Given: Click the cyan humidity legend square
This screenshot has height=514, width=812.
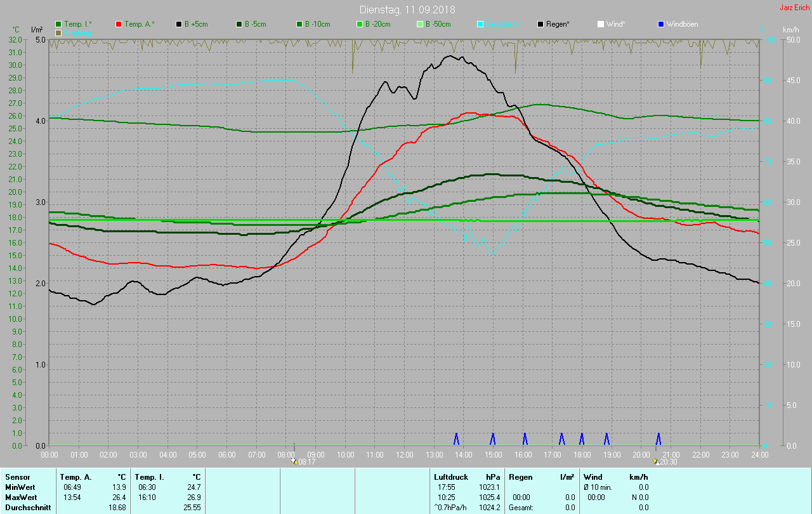Looking at the screenshot, I should [480, 24].
